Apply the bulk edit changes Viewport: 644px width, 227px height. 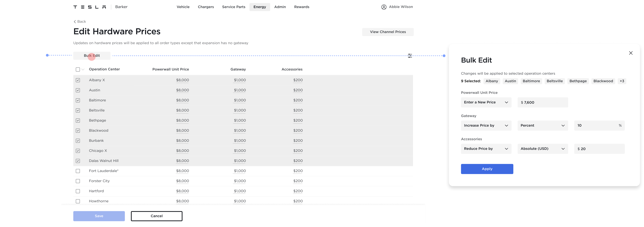point(487,169)
